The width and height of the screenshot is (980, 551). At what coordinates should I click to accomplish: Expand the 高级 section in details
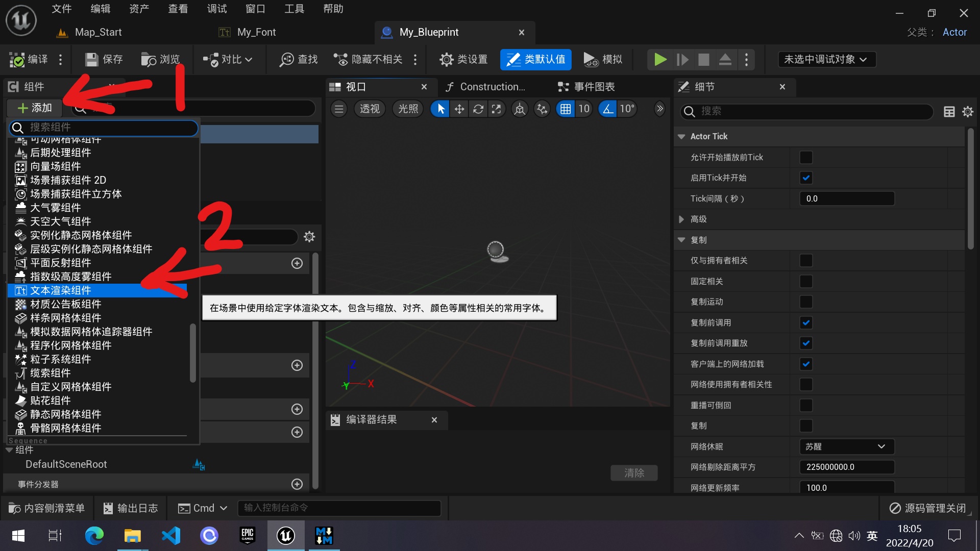682,219
